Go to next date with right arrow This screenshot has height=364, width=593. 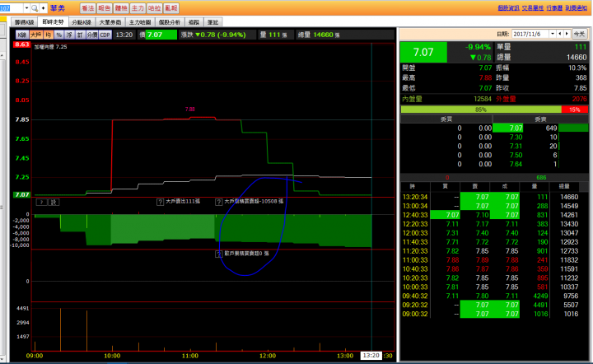click(567, 34)
